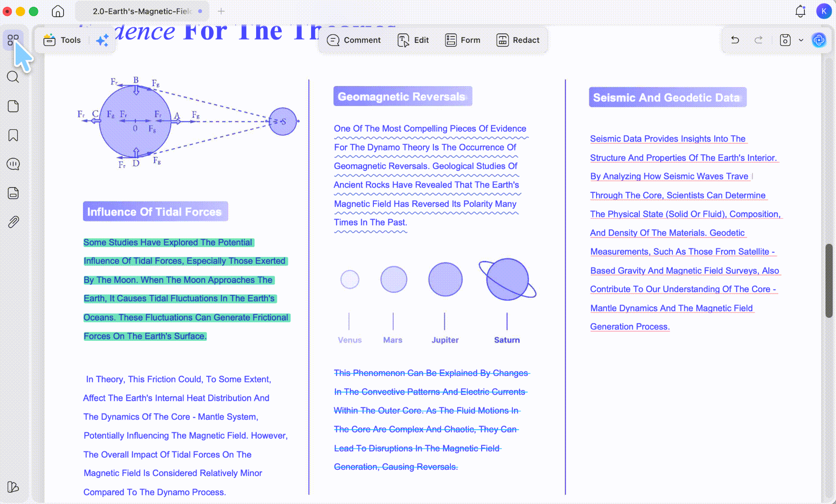Click line 'In Theory, This Friction Could, To Some Extent,'
This screenshot has width=836, height=504.
pyautogui.click(x=179, y=380)
